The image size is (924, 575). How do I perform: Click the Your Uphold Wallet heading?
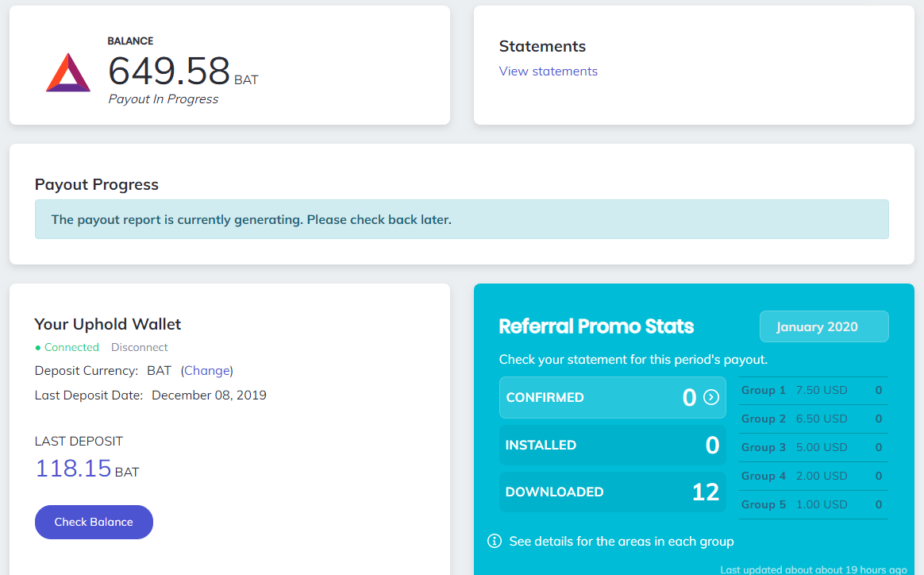click(108, 324)
